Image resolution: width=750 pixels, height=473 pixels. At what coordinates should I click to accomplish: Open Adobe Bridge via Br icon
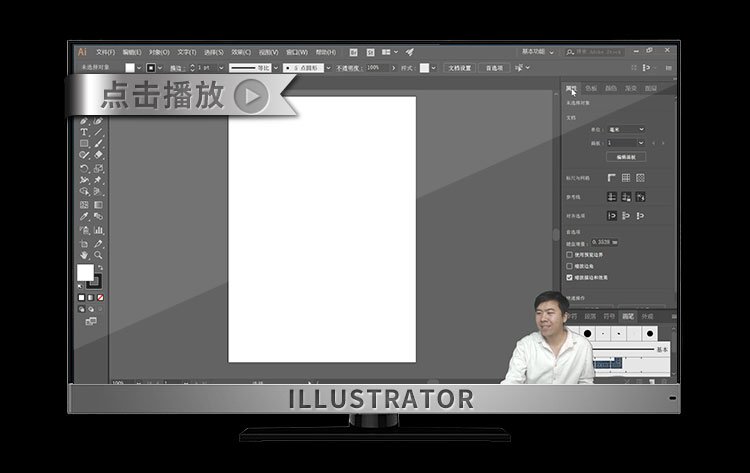point(353,52)
